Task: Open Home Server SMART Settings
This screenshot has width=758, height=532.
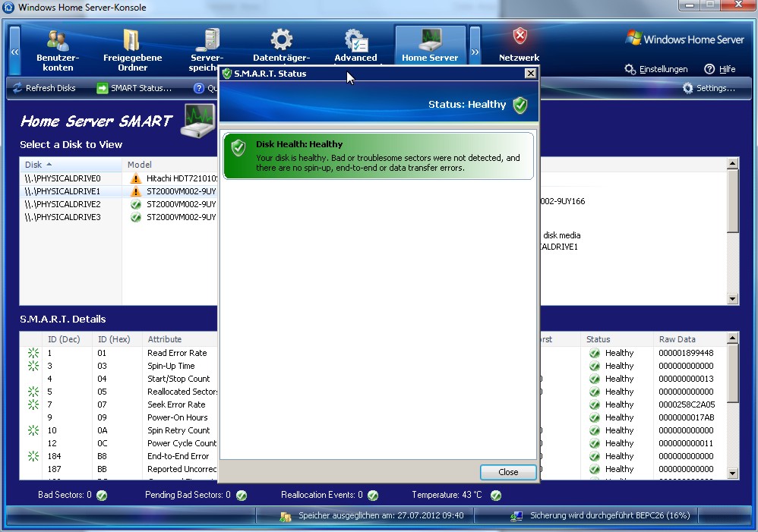Action: [x=709, y=88]
